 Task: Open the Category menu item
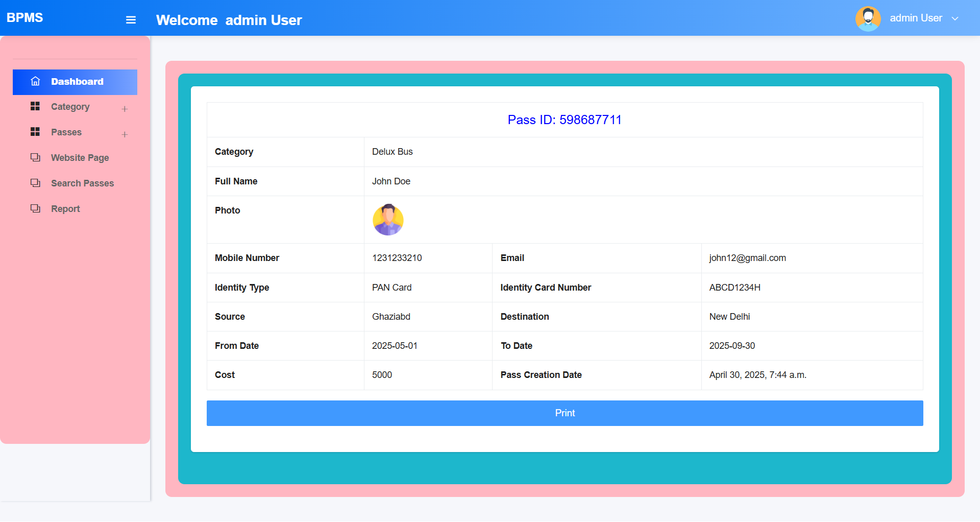pyautogui.click(x=75, y=107)
